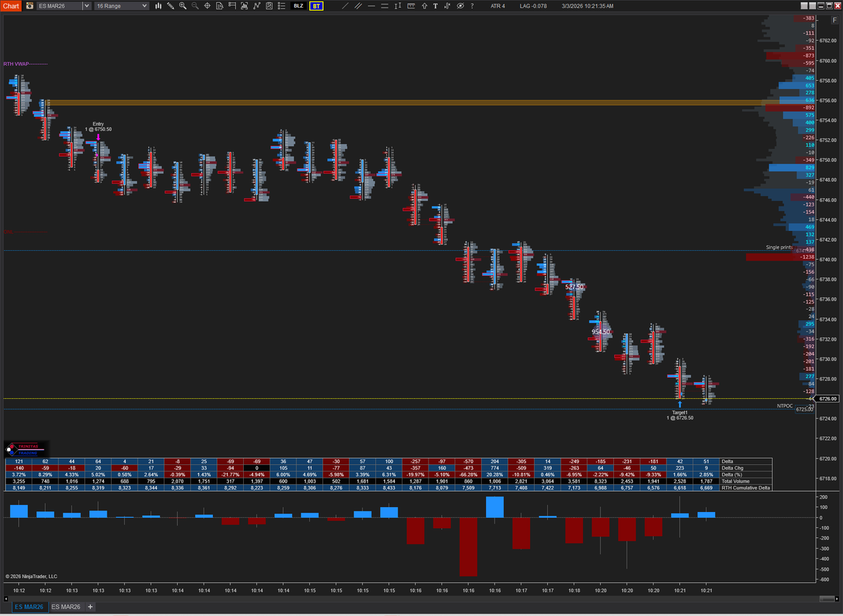Select the Ruler drawing tool
The width and height of the screenshot is (843, 616).
point(411,6)
